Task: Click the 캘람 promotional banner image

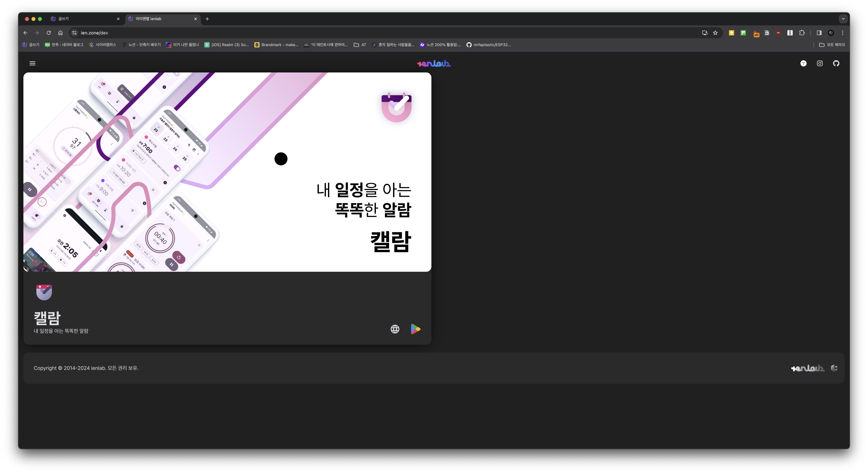Action: tap(227, 172)
